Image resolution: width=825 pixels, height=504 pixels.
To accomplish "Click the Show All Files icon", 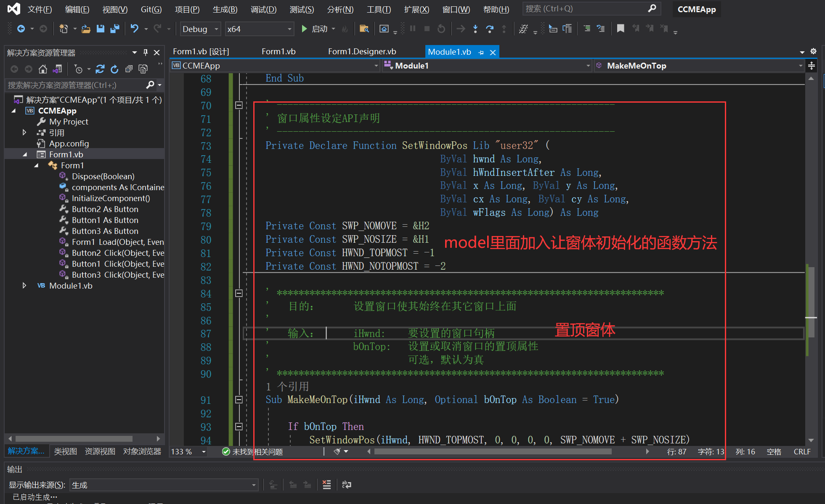I will click(x=143, y=69).
